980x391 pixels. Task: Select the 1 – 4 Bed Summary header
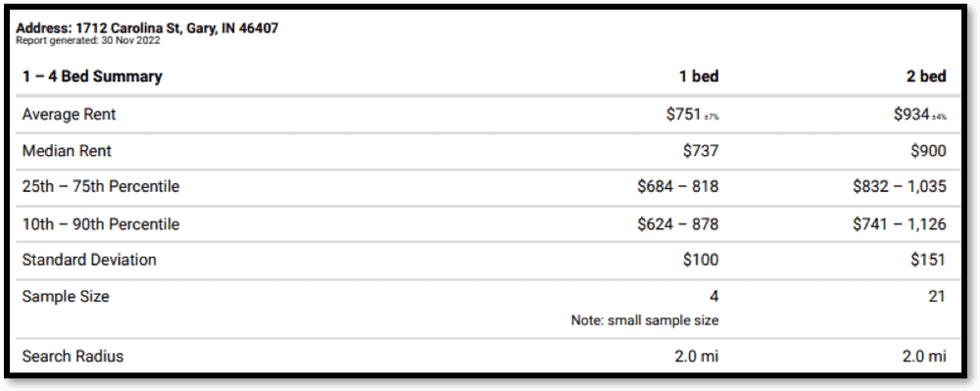click(92, 76)
